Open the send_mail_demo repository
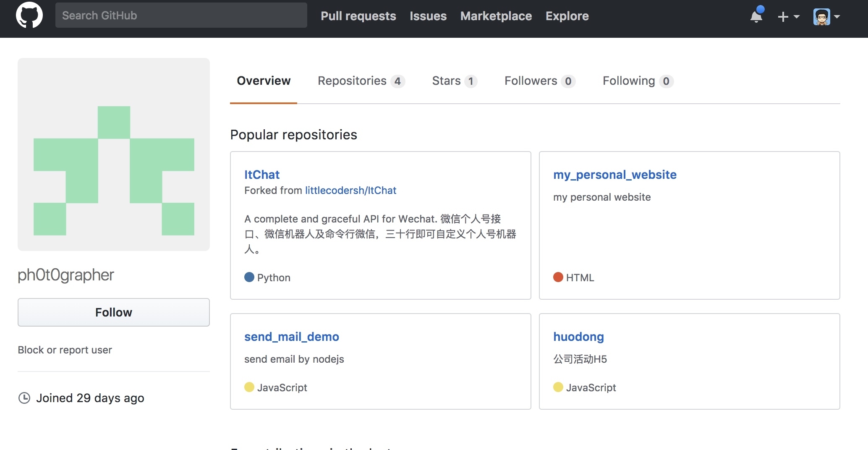 click(x=292, y=337)
